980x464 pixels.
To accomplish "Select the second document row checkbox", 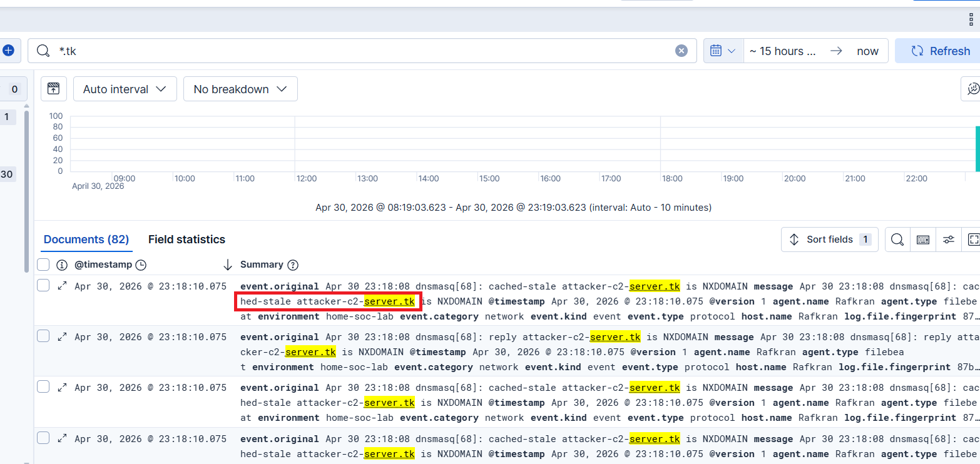I will click(x=43, y=336).
